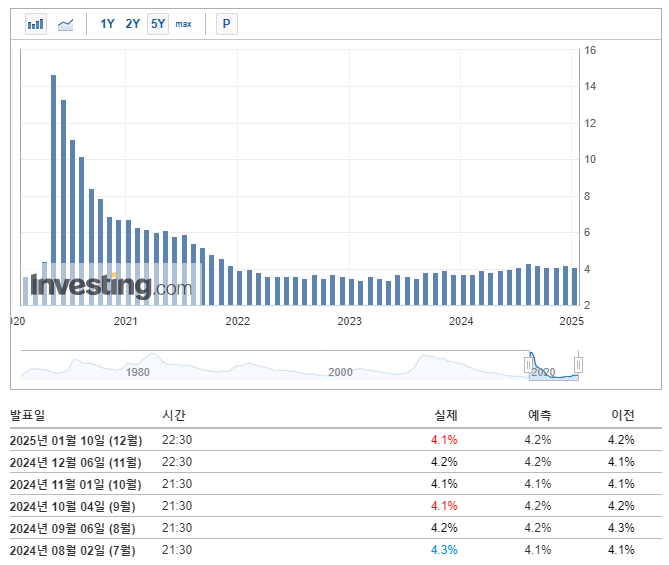Click 2021 label on chart x-axis
The image size is (669, 565).
coord(125,321)
